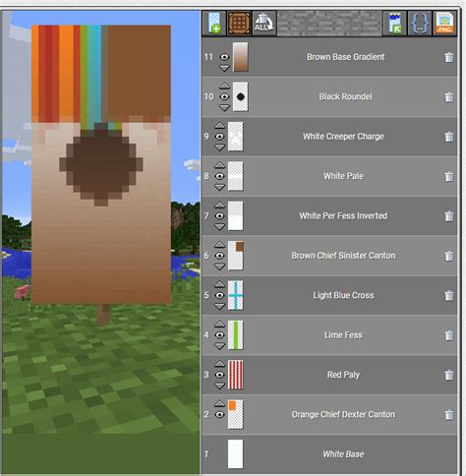This screenshot has width=466, height=476.
Task: Move White Per Fess Inverted layer up
Action: click(219, 206)
